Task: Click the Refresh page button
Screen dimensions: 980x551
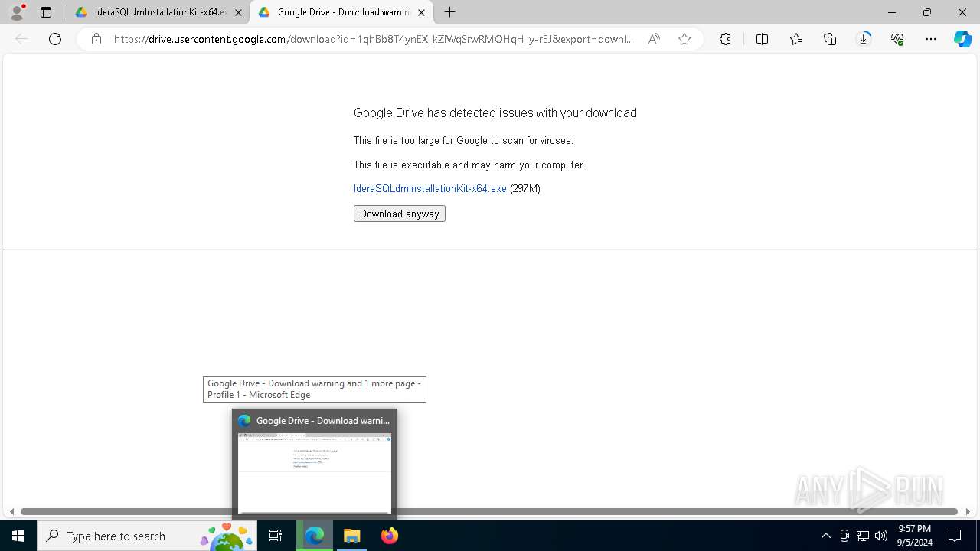Action: (x=55, y=39)
